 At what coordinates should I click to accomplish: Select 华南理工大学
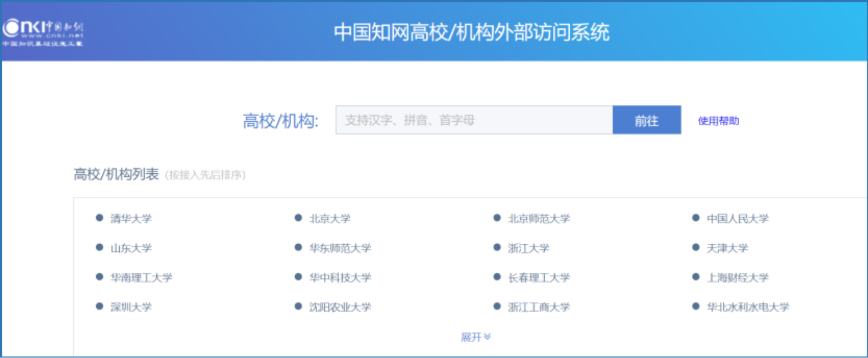[141, 277]
